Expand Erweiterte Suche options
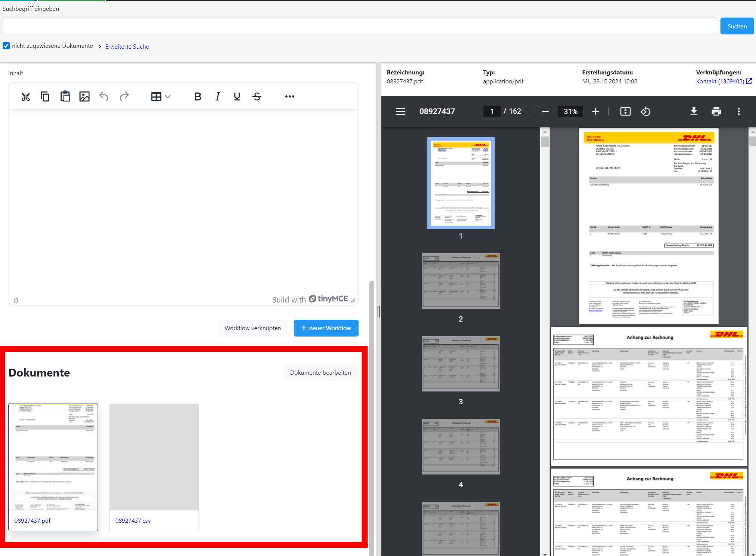The image size is (756, 556). coord(127,47)
